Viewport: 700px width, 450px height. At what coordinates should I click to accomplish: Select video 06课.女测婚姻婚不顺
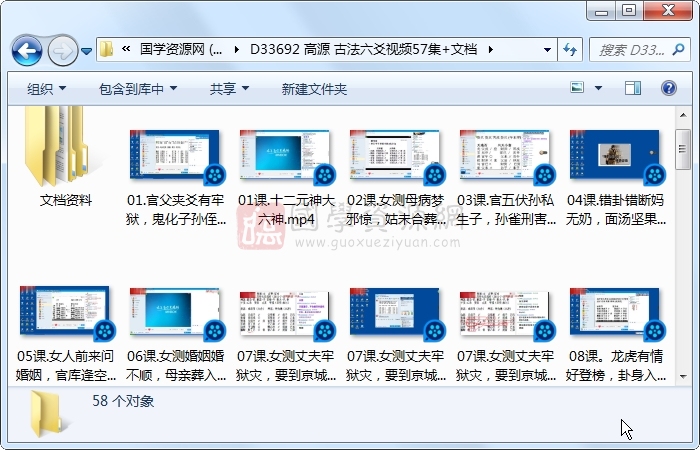175,334
